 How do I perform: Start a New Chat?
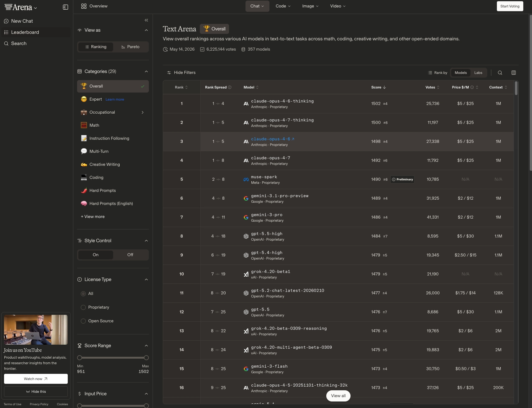(x=36, y=21)
